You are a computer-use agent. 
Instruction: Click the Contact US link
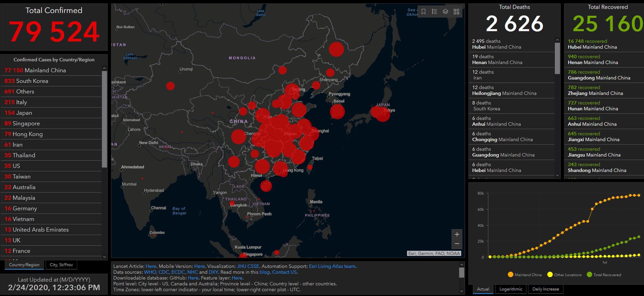click(284, 272)
